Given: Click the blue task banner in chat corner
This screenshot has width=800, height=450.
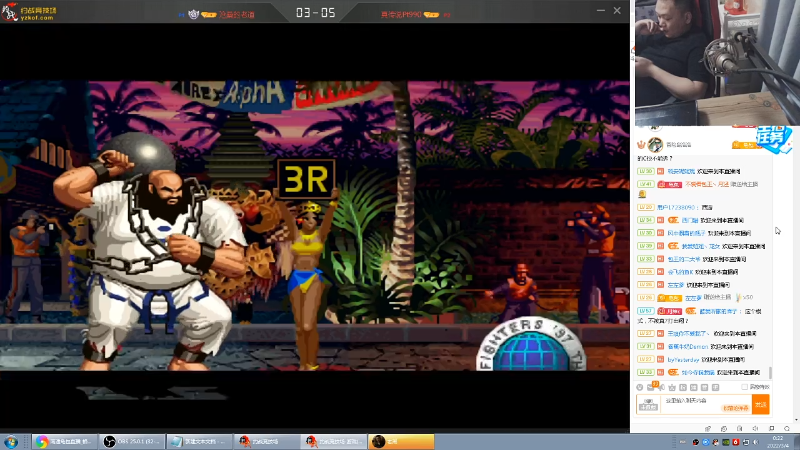Looking at the screenshot, I should (772, 138).
